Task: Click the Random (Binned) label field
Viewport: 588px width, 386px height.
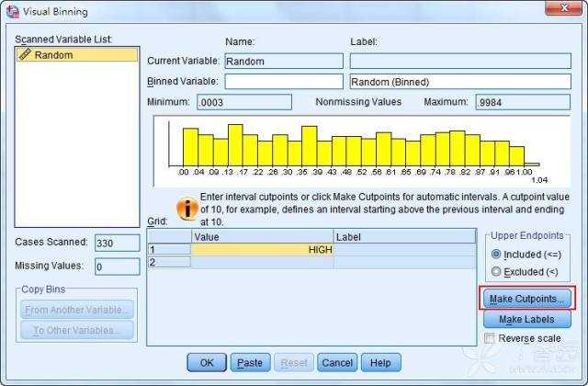Action: (459, 82)
